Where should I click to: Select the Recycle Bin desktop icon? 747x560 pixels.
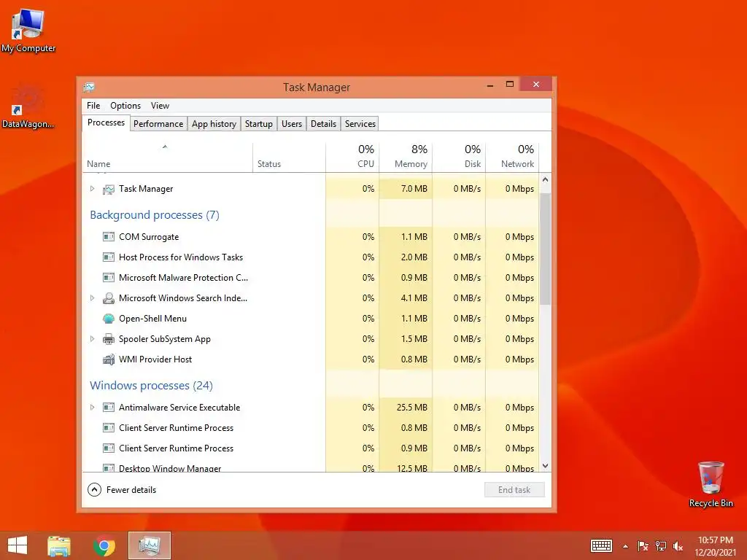point(711,484)
